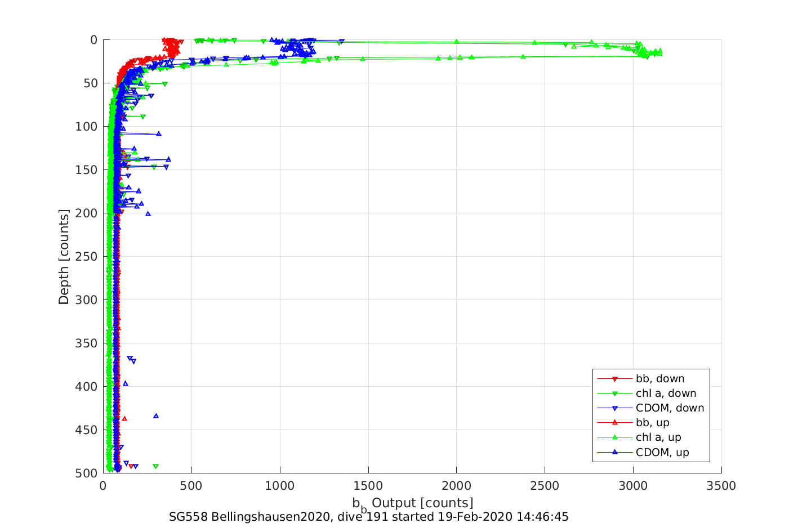Click the green down-triangle point near depth 492
Screen dimensions: 798x532
[x=156, y=466]
